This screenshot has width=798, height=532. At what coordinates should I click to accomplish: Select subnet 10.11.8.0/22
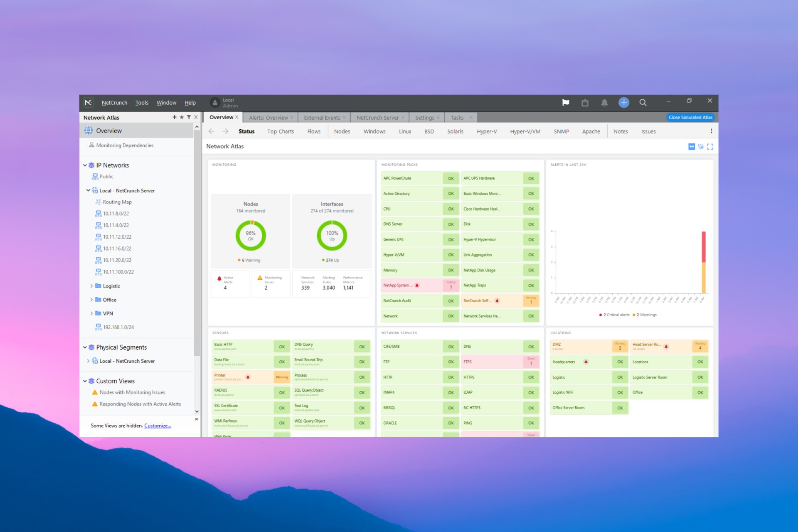coord(116,214)
